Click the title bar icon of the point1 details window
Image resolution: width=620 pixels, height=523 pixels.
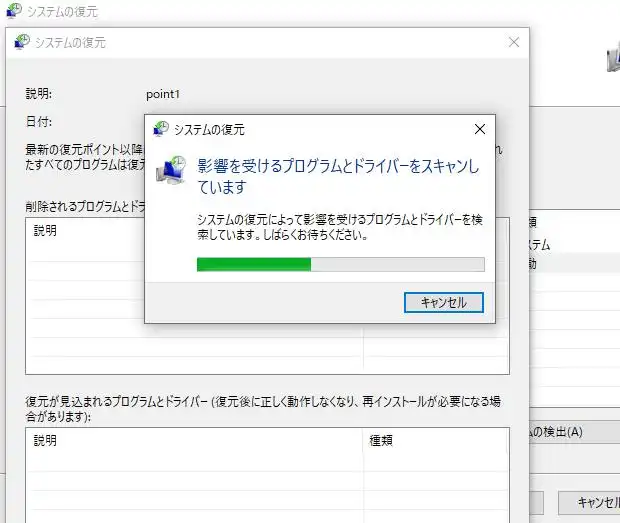point(23,43)
